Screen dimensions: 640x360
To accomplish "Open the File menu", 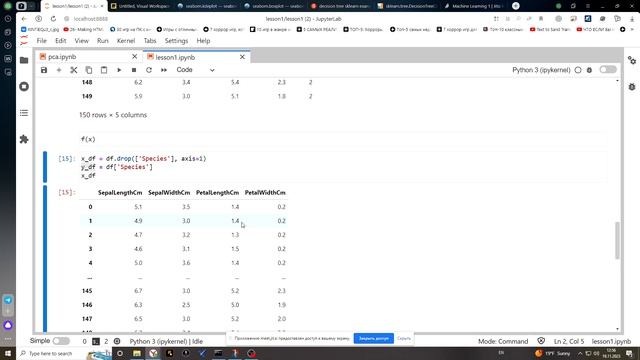I will (42, 41).
